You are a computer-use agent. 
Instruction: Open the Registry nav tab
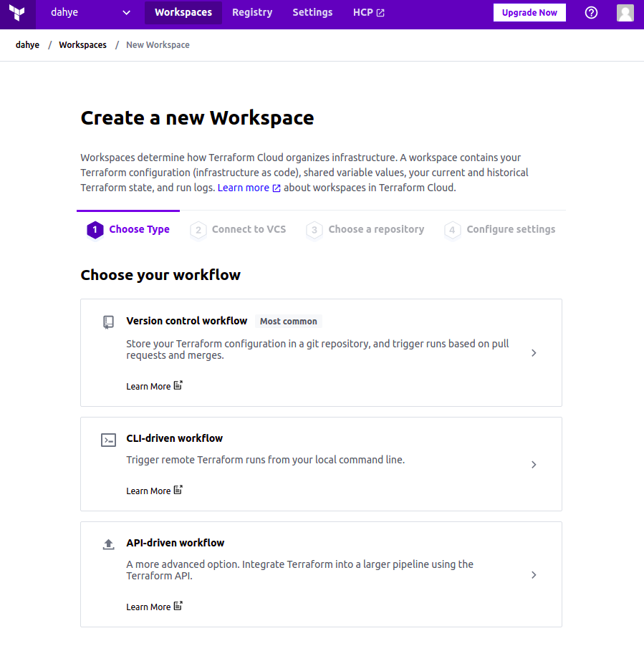pos(252,13)
